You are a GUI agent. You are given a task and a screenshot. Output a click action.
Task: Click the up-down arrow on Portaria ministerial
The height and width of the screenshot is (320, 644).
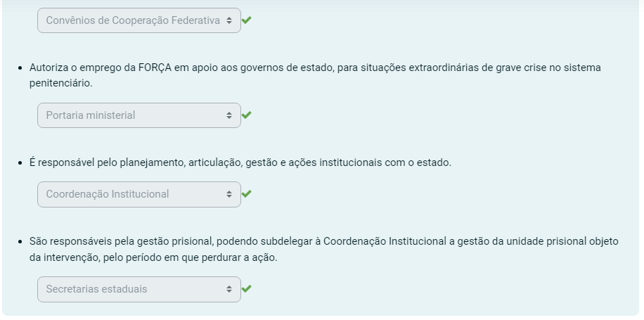point(229,115)
